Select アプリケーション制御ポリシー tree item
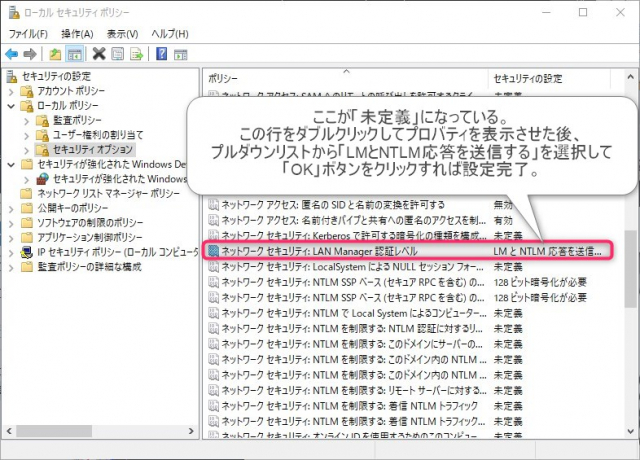The image size is (640, 460). pyautogui.click(x=90, y=238)
